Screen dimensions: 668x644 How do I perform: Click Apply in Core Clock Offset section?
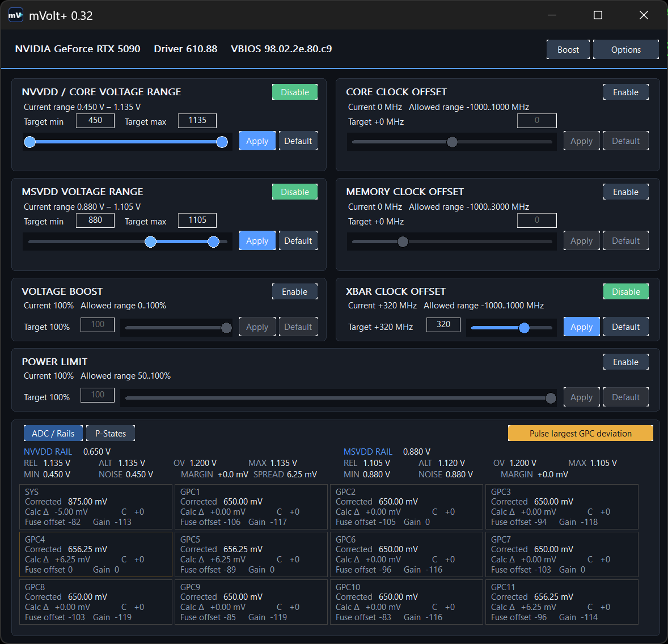581,141
